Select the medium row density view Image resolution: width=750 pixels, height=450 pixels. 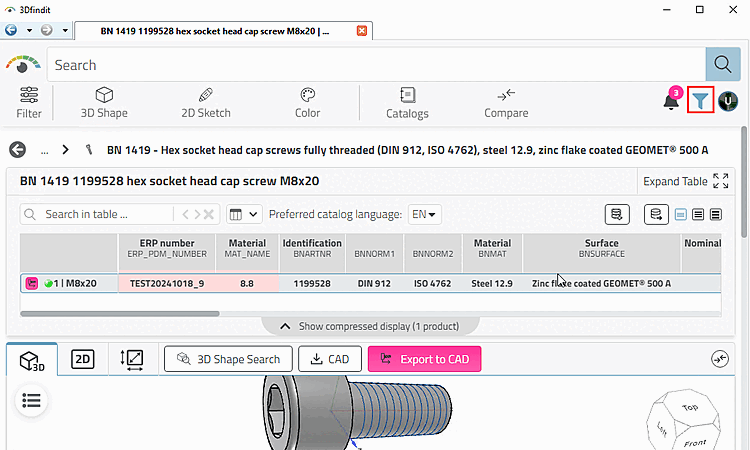pyautogui.click(x=698, y=214)
